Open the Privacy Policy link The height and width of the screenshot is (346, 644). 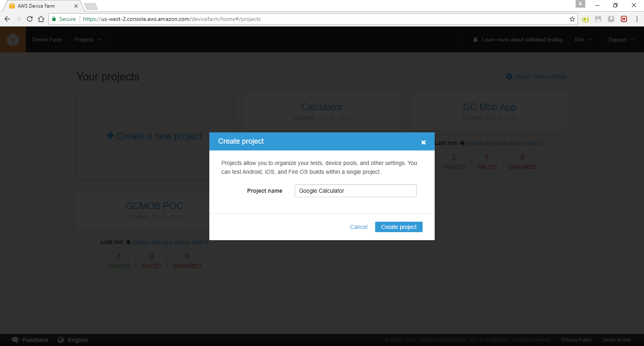pyautogui.click(x=577, y=340)
